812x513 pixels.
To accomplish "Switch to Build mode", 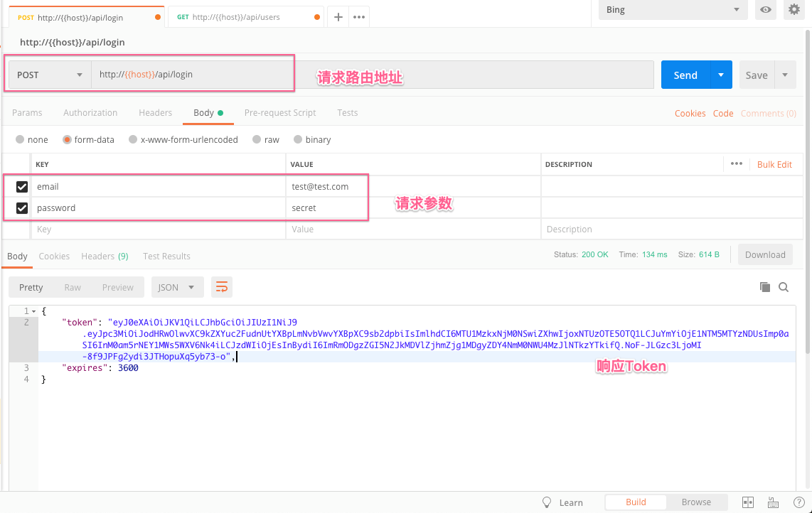I will 636,502.
